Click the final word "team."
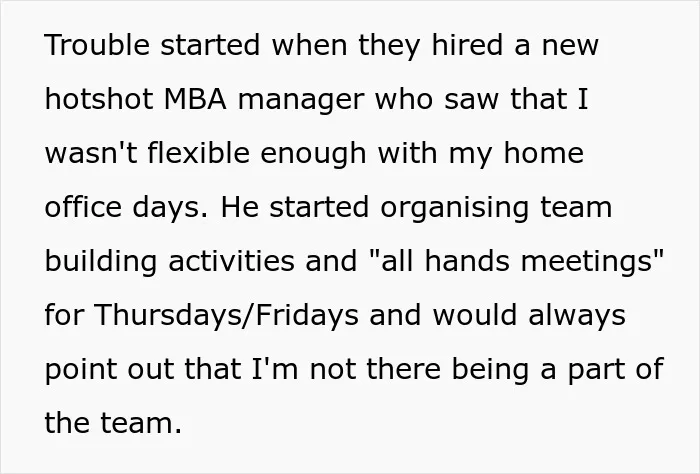The width and height of the screenshot is (700, 474). [x=141, y=423]
